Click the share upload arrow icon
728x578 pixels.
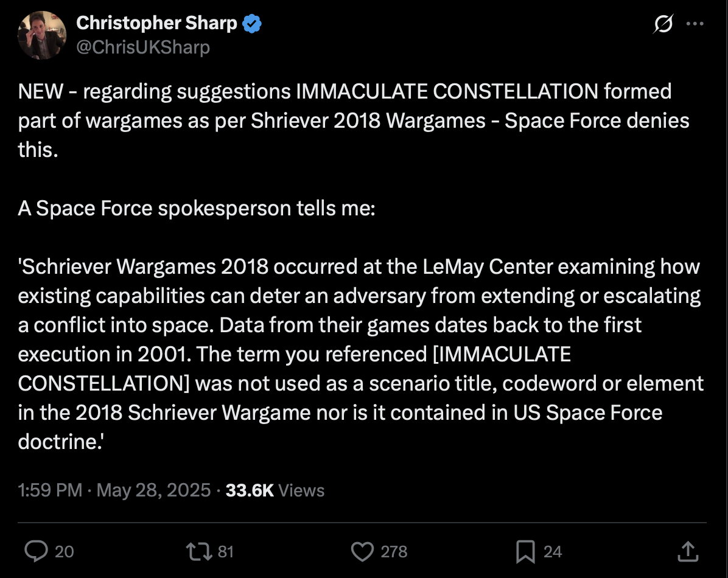(x=688, y=552)
